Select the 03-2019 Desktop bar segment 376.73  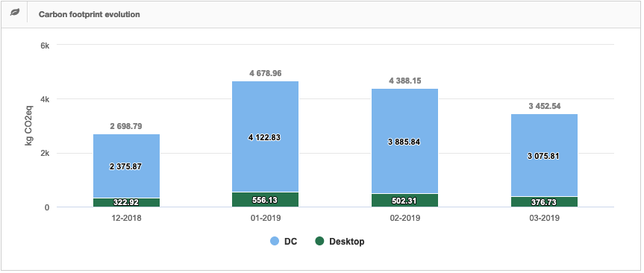pos(544,202)
